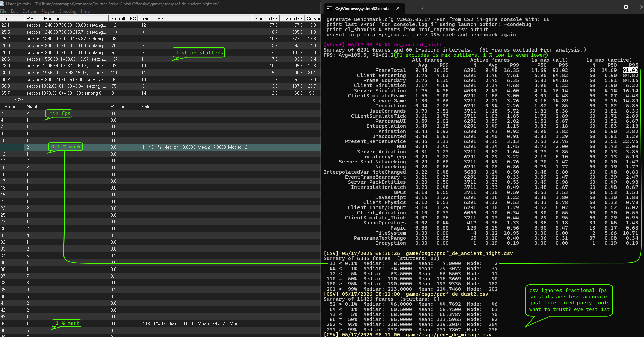Click the Encryption row in terminal
This screenshot has height=337, width=644.
tap(507, 243)
